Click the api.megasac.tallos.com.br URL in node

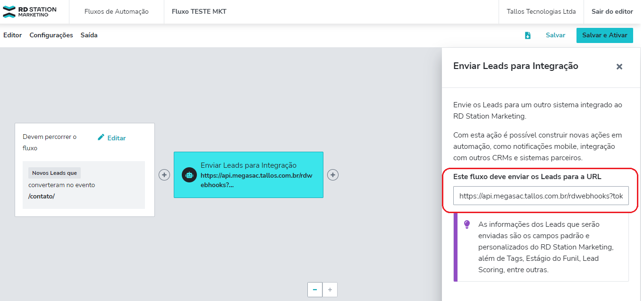pos(256,180)
